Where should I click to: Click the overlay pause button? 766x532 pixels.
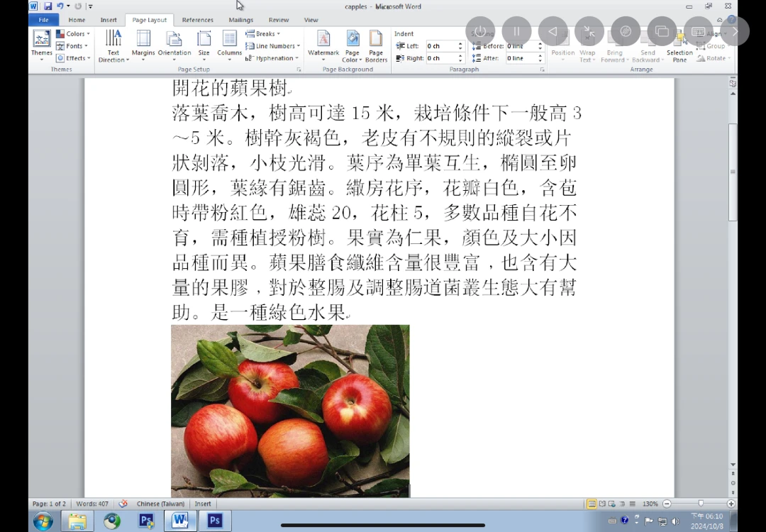pos(516,31)
